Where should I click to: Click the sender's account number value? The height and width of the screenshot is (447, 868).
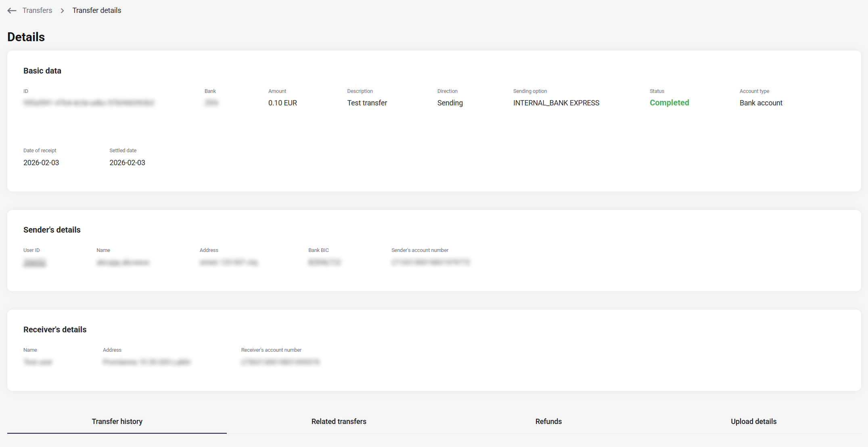coord(431,262)
